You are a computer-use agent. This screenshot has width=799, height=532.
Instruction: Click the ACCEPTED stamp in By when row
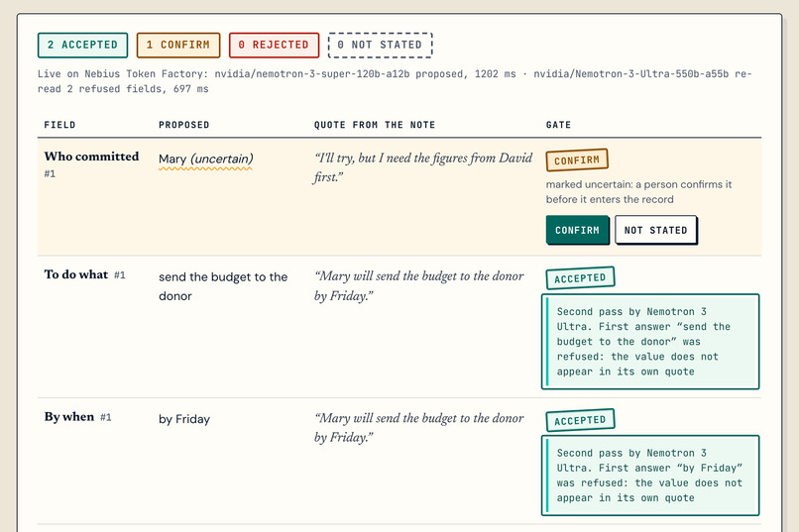point(580,420)
